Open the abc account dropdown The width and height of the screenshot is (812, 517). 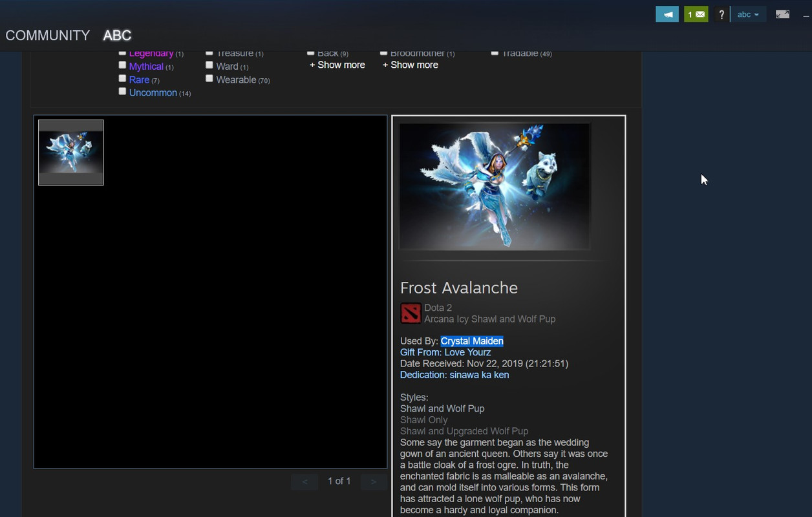coord(748,14)
